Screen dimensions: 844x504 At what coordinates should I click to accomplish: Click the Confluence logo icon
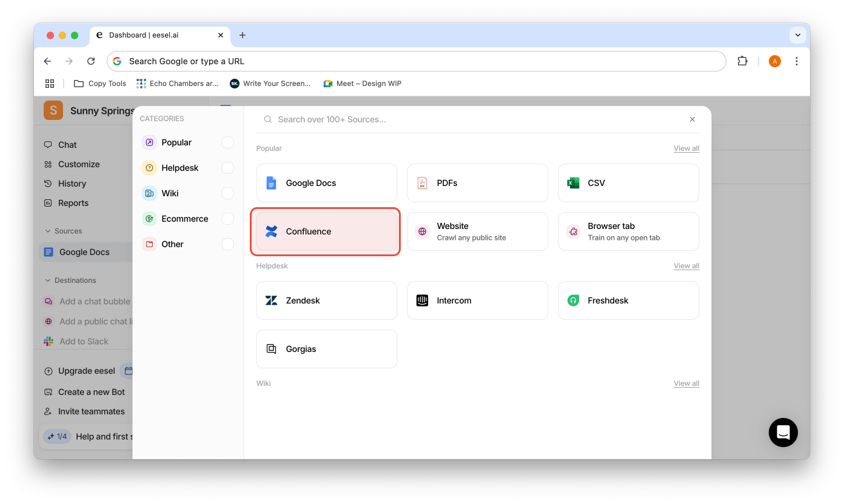(x=272, y=231)
